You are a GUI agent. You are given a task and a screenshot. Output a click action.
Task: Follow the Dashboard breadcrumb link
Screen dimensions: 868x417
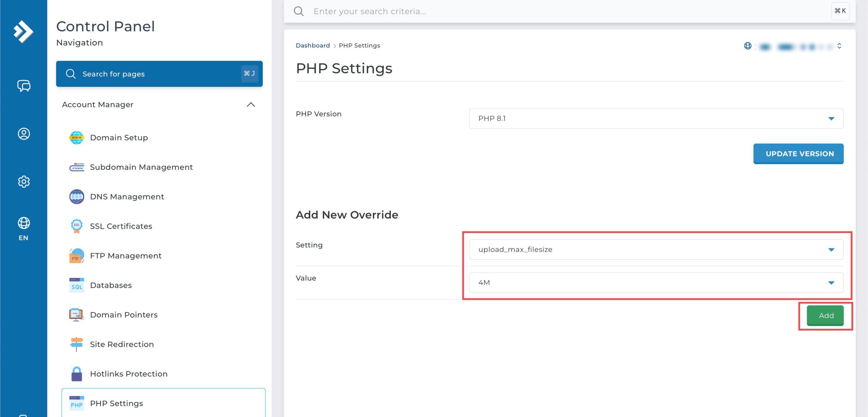(x=312, y=45)
